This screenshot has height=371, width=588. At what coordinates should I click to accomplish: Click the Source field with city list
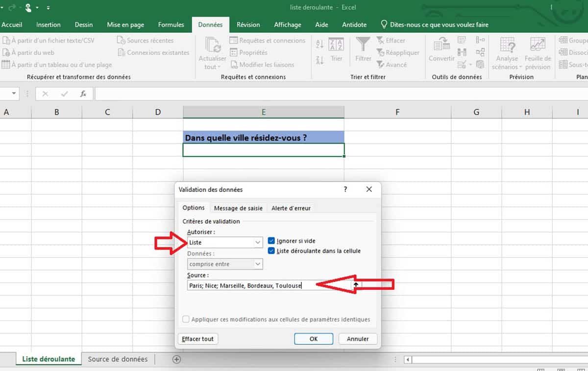click(269, 285)
